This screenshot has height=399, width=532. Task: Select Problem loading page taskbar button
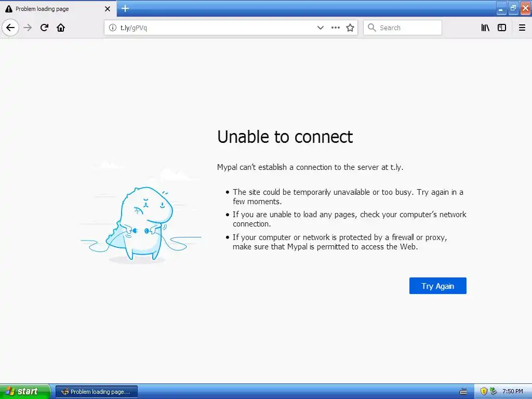pyautogui.click(x=96, y=392)
